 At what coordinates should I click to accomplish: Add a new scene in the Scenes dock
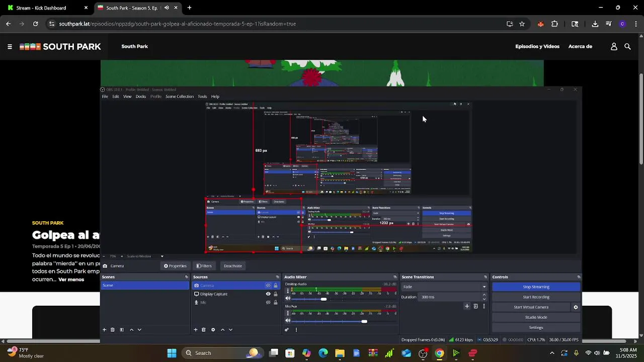tap(105, 330)
